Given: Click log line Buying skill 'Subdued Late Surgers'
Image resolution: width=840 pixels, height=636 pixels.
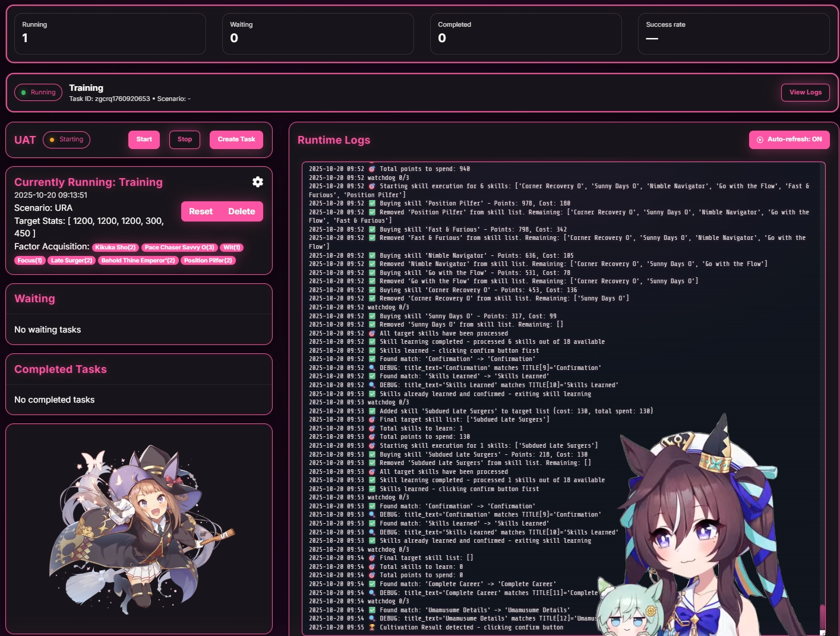Looking at the screenshot, I should tap(449, 455).
